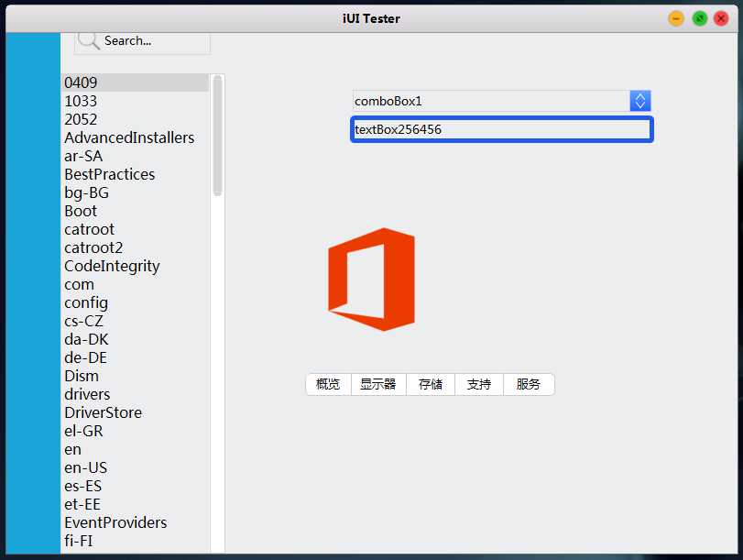Select the 0409 list item
743x560 pixels.
pos(135,82)
